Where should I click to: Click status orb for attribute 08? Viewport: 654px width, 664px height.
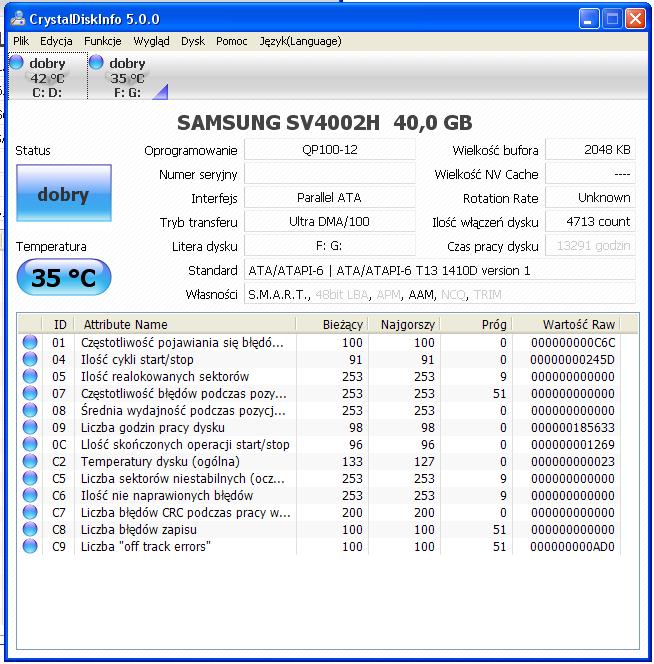coord(30,410)
